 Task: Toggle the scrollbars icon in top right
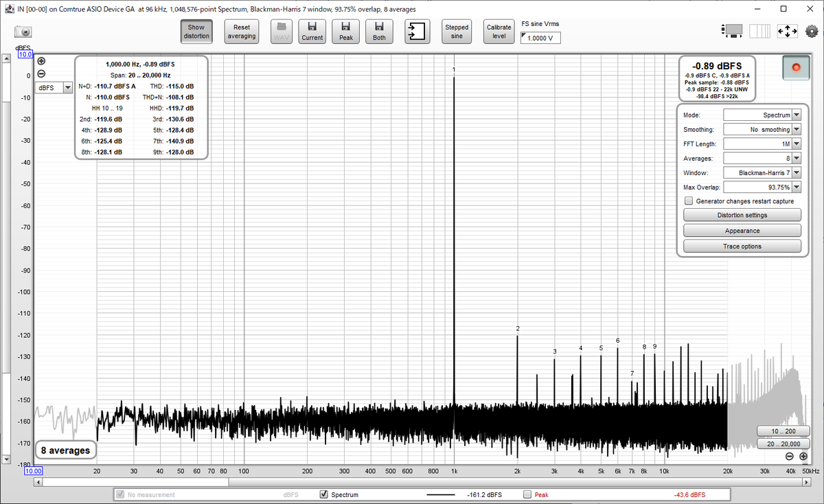(x=733, y=31)
